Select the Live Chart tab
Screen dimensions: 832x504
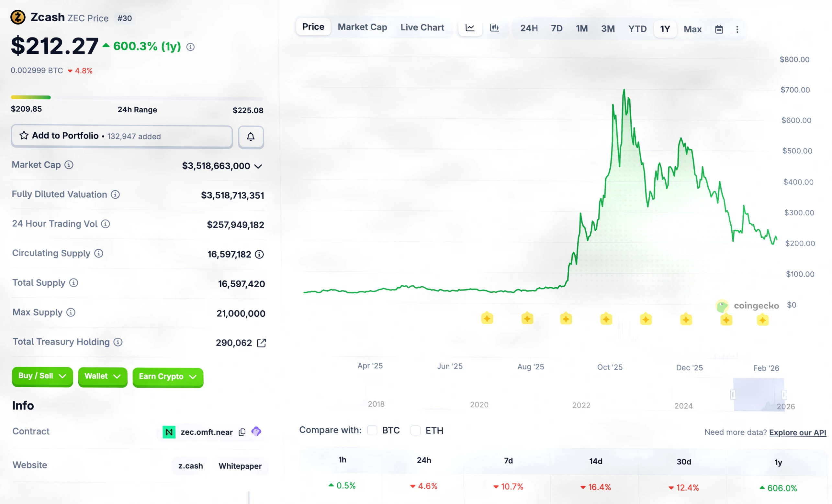click(x=422, y=27)
